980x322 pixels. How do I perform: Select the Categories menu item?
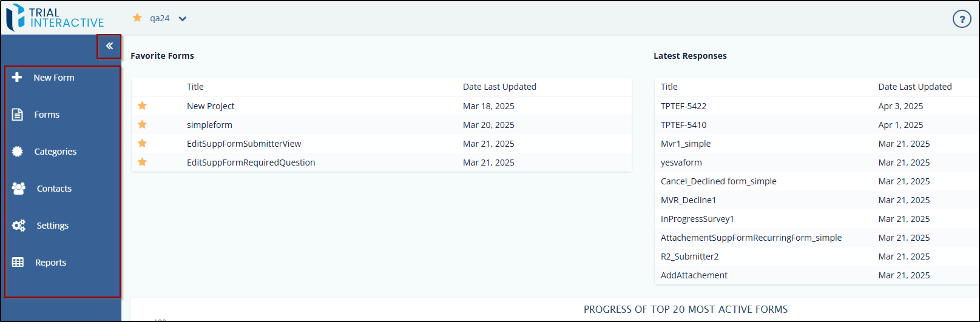(55, 152)
